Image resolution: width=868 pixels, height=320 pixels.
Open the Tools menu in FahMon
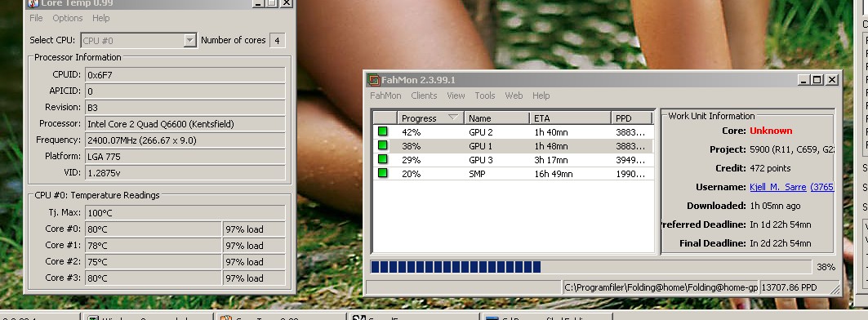(485, 96)
